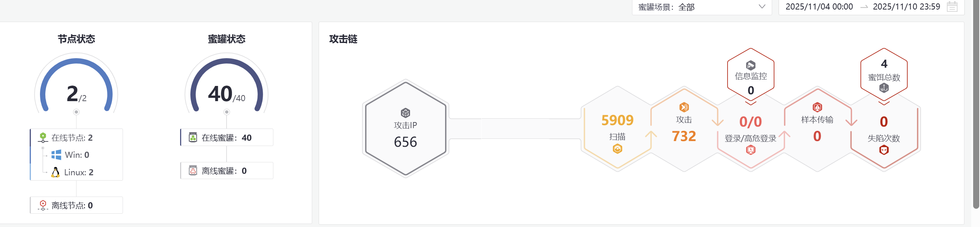The image size is (980, 227).
Task: Set end date 2025/11/10 23:59 field
Action: pyautogui.click(x=906, y=7)
